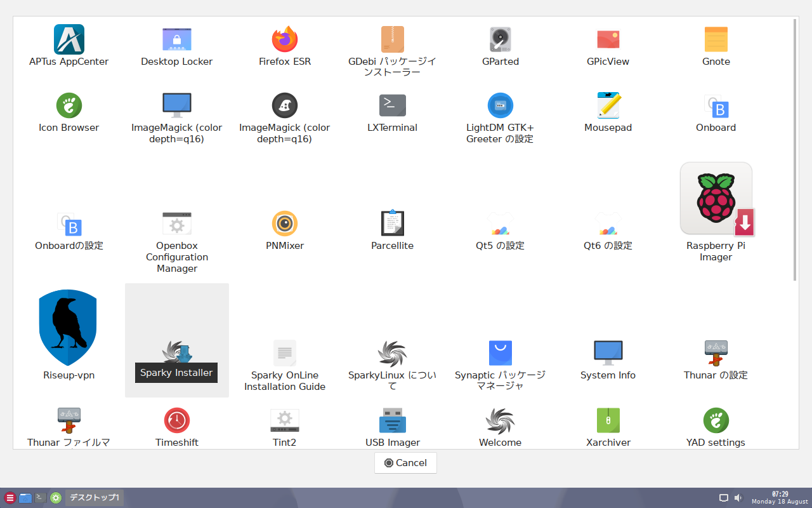Viewport: 812px width, 508px height.
Task: Launch Raspberry Pi Imager
Action: (716, 212)
